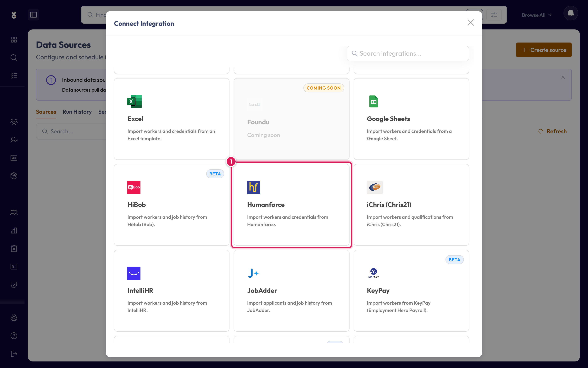Click the Refresh link
Screen dimensions: 588x368
click(552, 131)
